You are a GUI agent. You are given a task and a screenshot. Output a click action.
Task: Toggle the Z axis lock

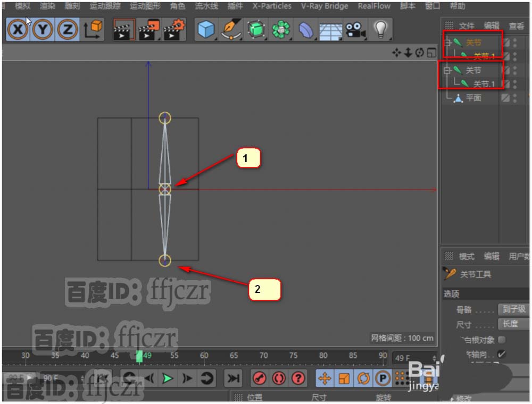[68, 30]
